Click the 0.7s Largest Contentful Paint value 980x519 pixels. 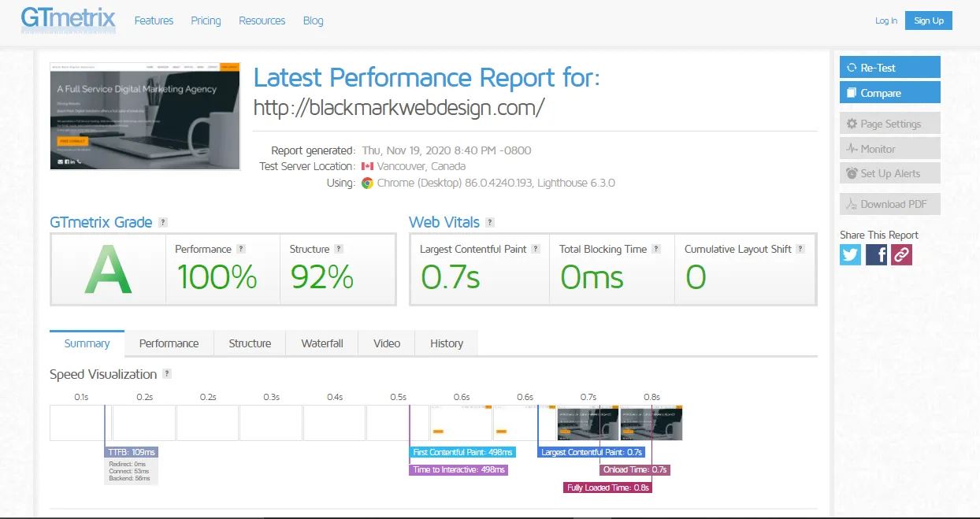[x=450, y=277]
